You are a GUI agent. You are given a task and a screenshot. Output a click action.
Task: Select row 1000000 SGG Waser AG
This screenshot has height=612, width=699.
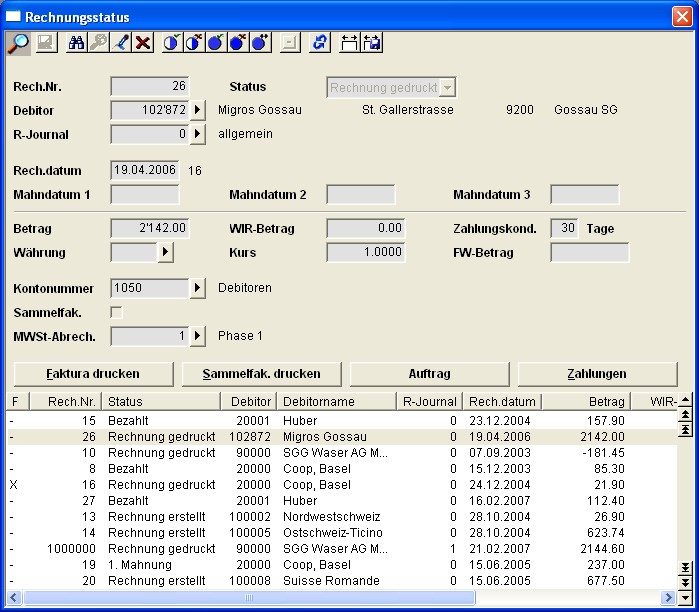342,549
